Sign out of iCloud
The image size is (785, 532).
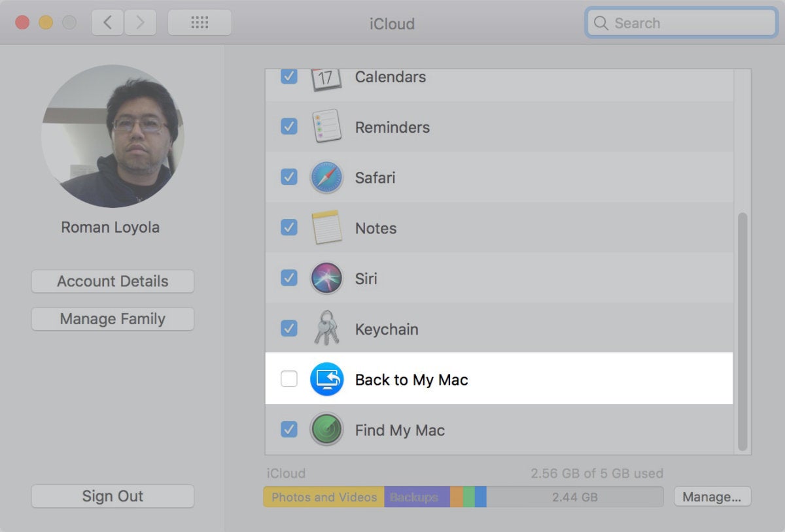coord(112,496)
